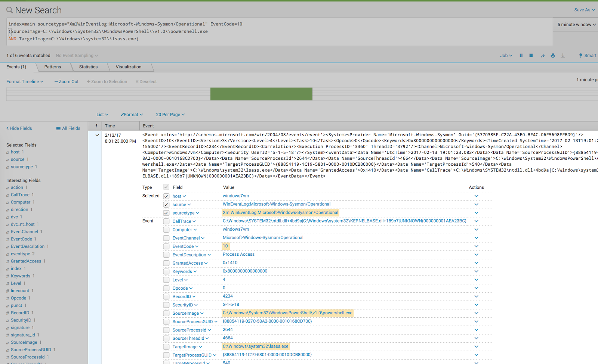Download the search results

point(563,55)
